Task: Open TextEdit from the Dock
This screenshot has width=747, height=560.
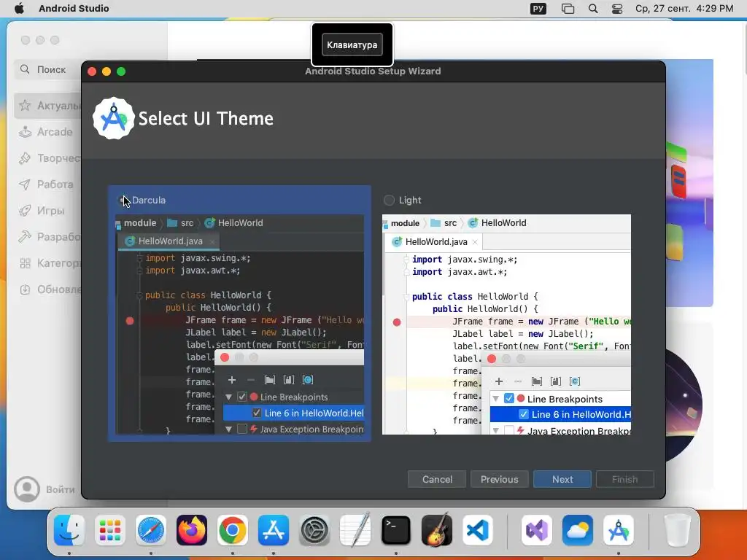Action: (x=355, y=530)
